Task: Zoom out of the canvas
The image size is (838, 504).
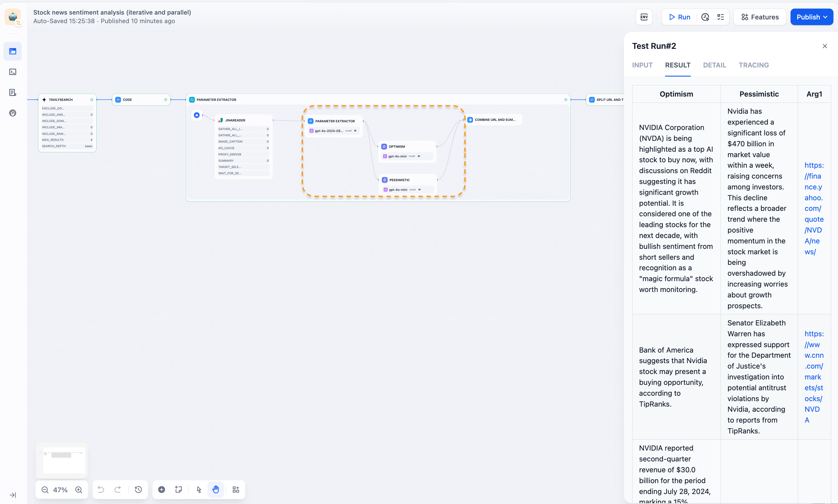Action: tap(45, 490)
